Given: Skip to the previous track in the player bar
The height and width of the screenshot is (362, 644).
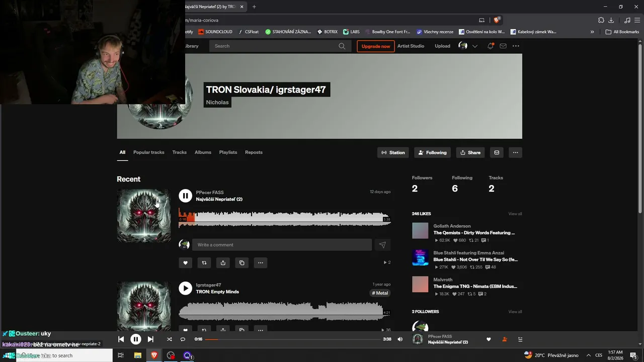Looking at the screenshot, I should click(121, 339).
